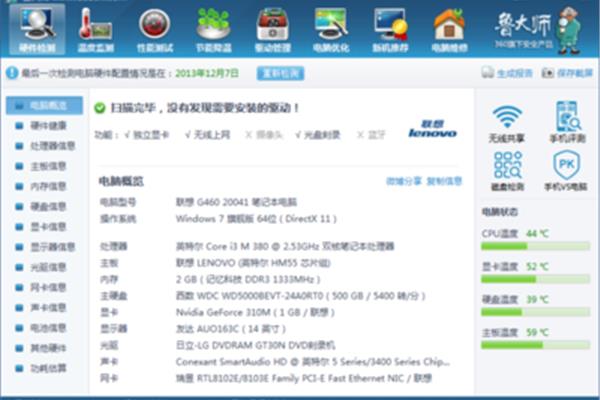
Task: Click the 电脑状态 section heading
Action: pyautogui.click(x=500, y=212)
